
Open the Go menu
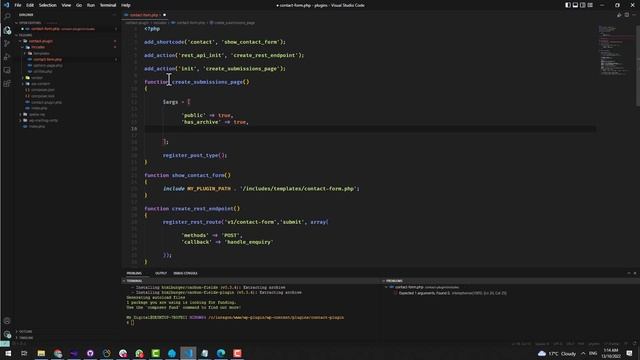click(x=79, y=5)
